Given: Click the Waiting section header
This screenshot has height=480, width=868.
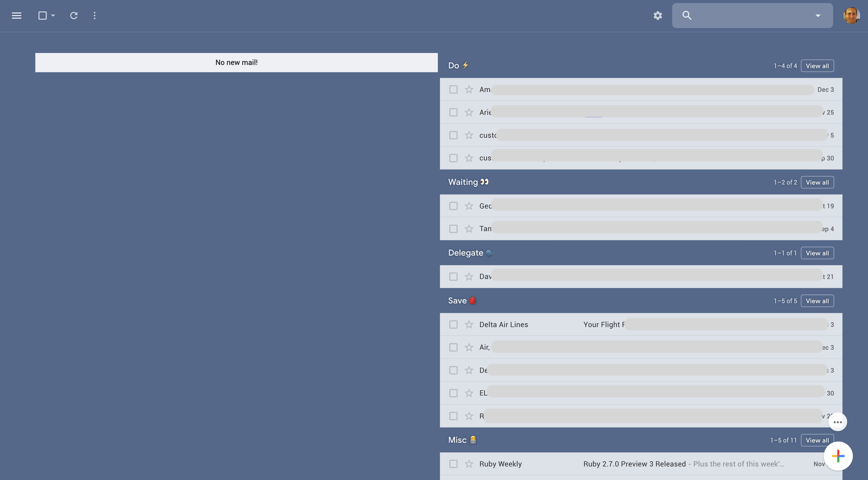Looking at the screenshot, I should tap(463, 182).
